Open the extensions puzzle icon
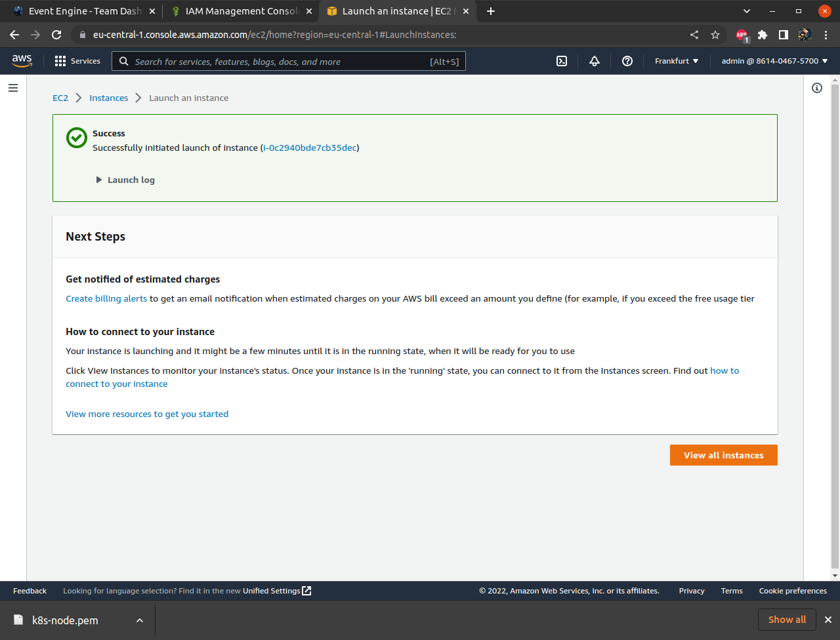Viewport: 840px width, 640px height. click(x=763, y=35)
